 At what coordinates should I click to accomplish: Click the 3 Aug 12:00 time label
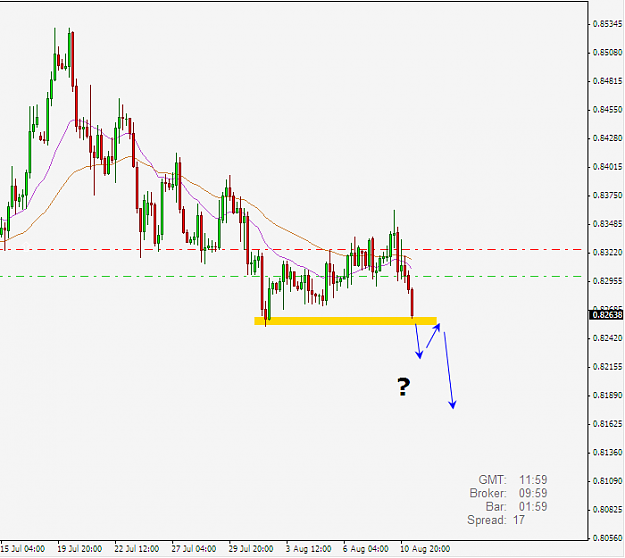click(309, 549)
